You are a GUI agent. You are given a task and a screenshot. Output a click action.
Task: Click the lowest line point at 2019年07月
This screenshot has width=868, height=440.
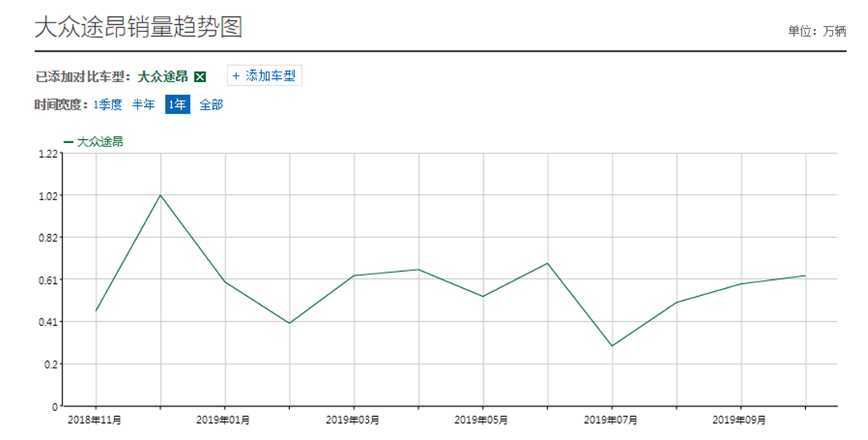612,346
